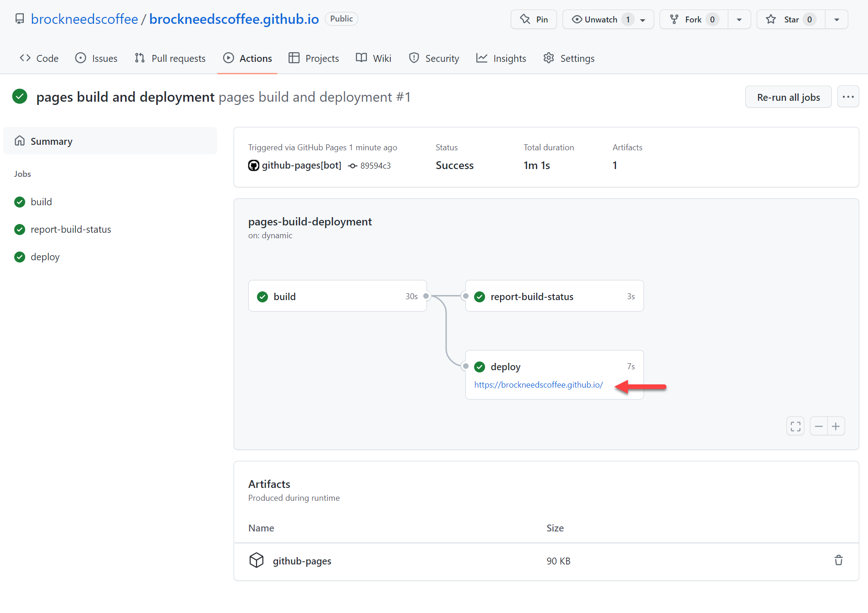
Task: Click the Size column header
Action: pos(555,528)
